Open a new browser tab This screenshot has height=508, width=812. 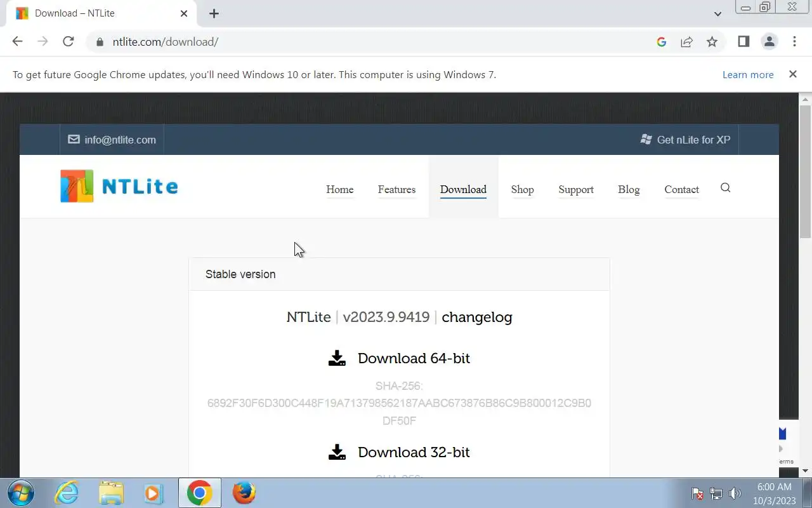(x=214, y=13)
